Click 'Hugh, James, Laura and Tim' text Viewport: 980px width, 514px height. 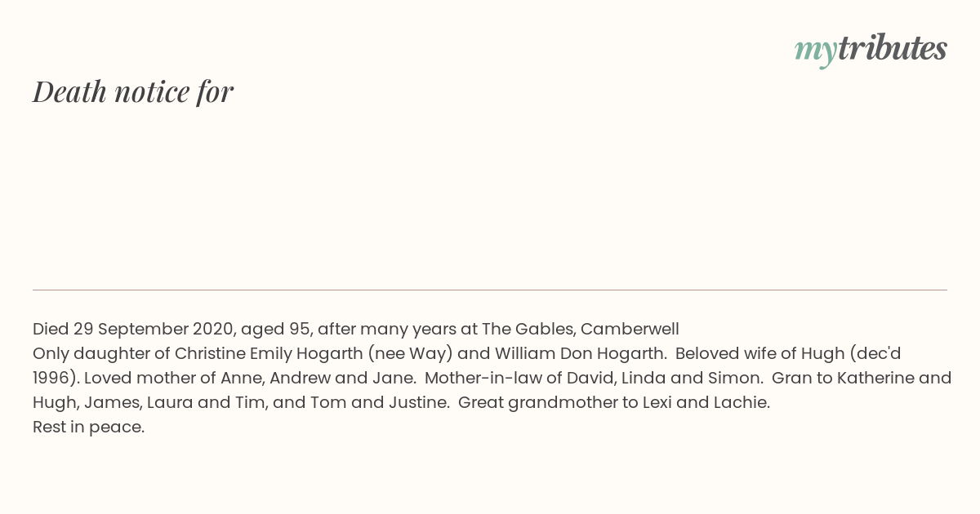(150, 403)
